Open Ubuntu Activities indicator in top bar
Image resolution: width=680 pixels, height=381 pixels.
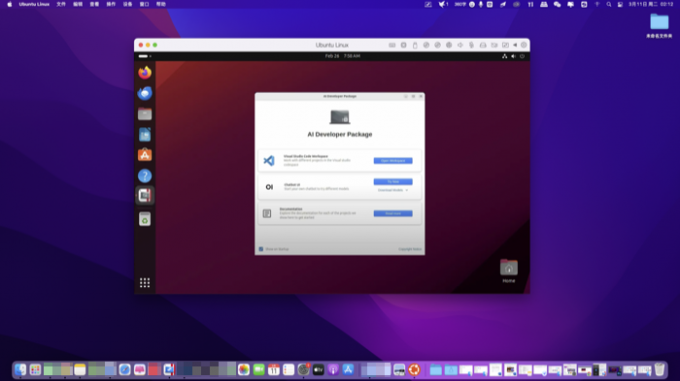pos(145,56)
